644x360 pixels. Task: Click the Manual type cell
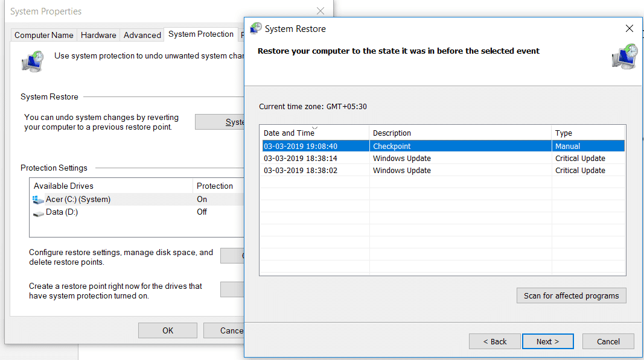click(567, 146)
